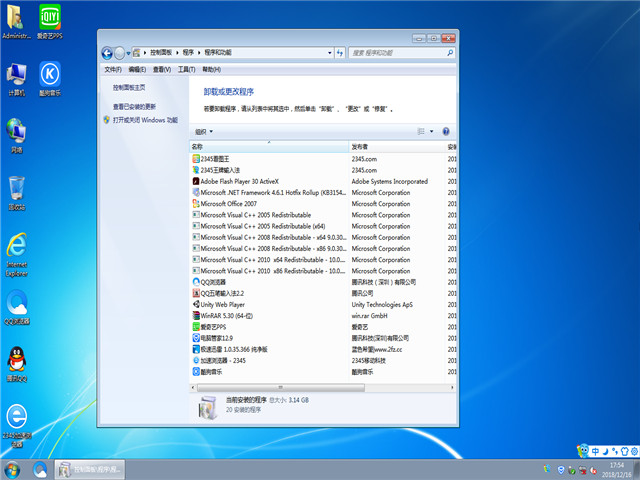Launch QQ Browser from the taskbar
Viewport: 640px width, 480px height.
40,470
